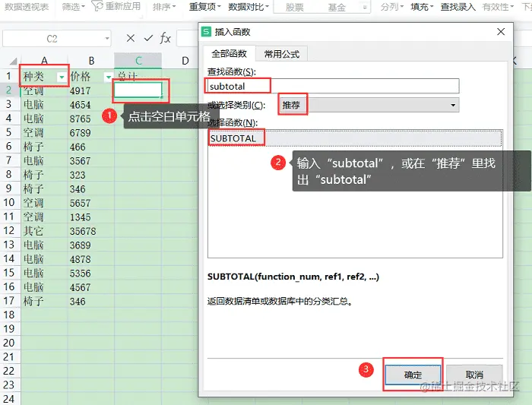This screenshot has height=405, width=532.
Task: Click 数据透视表 in the toolbar
Action: [x=27, y=6]
